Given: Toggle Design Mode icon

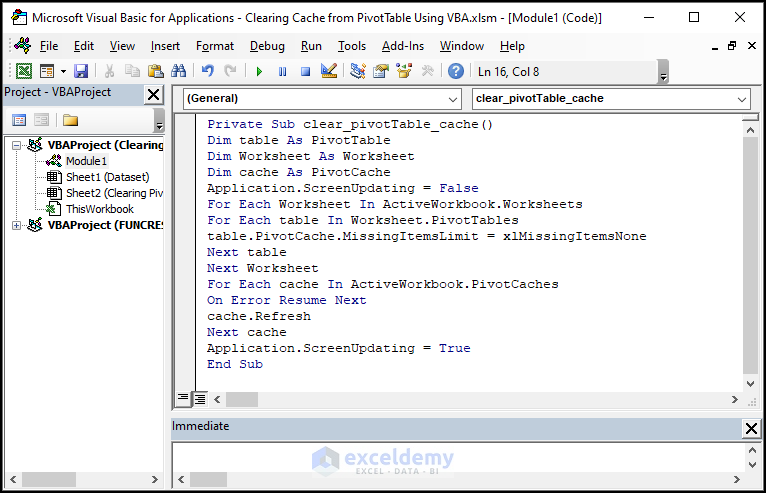Looking at the screenshot, I should (329, 71).
